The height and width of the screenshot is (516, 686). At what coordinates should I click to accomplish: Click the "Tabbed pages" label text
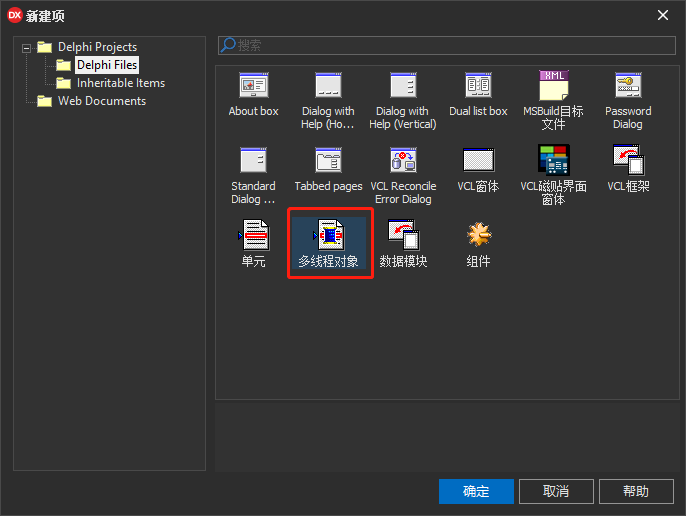329,186
